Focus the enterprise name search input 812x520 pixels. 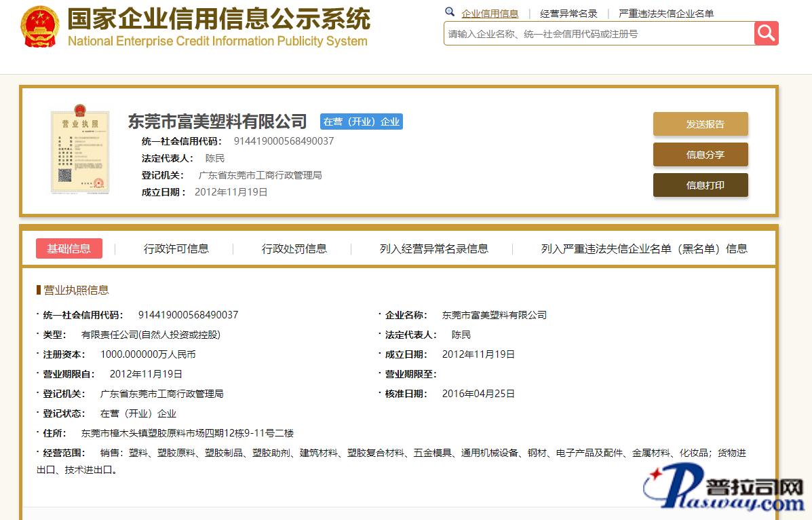pos(599,34)
